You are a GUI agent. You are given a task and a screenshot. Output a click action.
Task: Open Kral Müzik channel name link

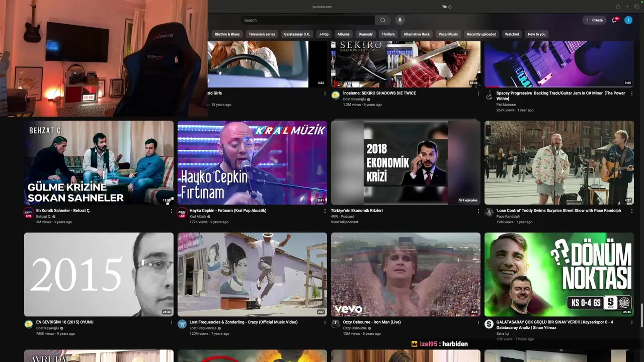coord(198,217)
